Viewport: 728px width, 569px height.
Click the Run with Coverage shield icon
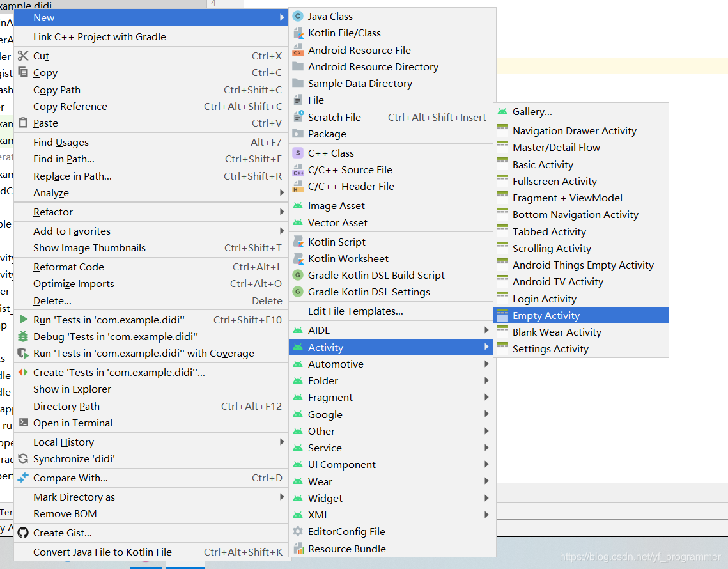(x=23, y=353)
